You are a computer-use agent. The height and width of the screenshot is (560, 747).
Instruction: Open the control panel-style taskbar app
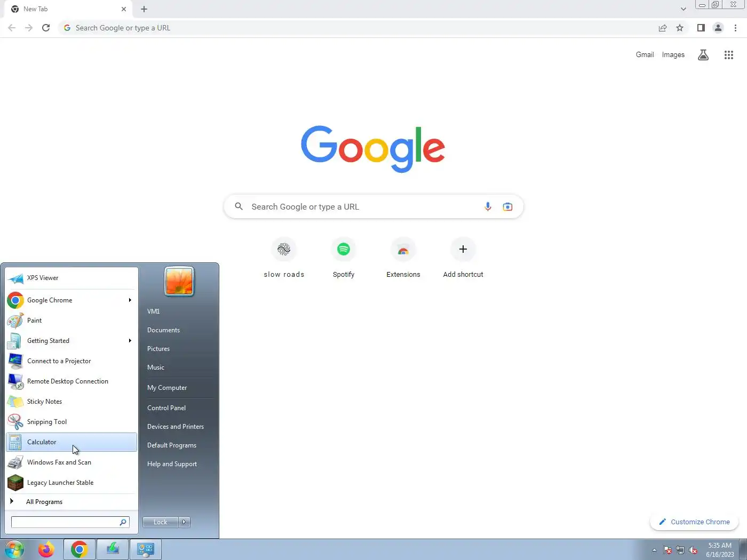click(146, 549)
